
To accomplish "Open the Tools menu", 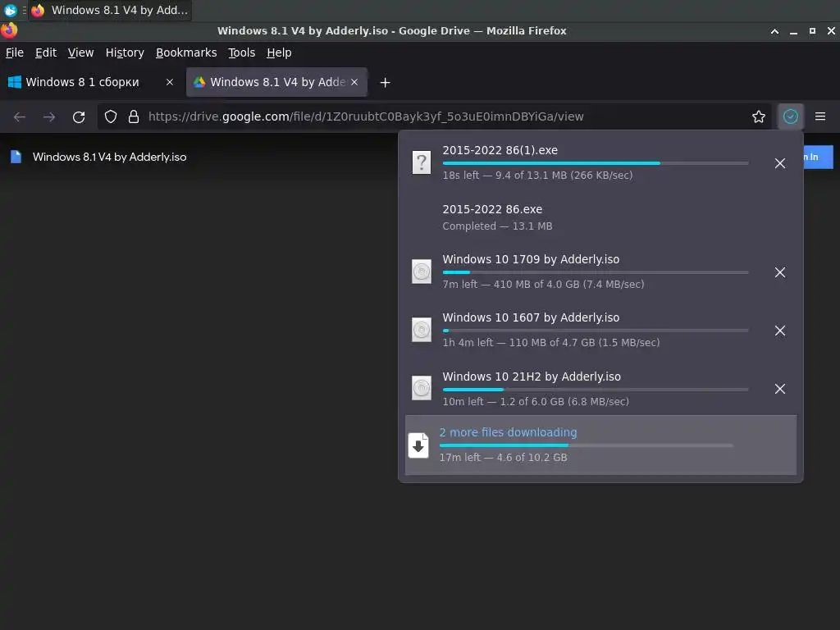I will [241, 52].
